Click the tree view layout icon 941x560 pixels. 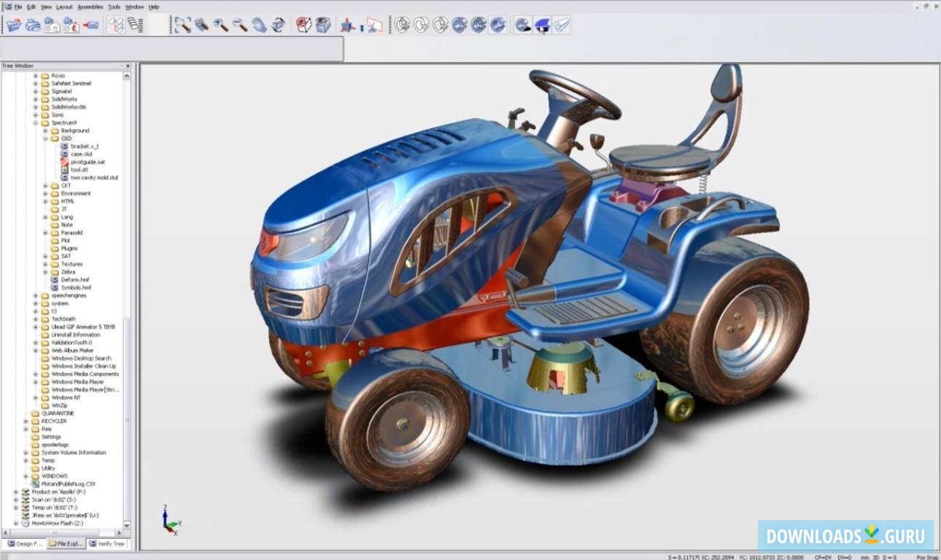pos(116,25)
